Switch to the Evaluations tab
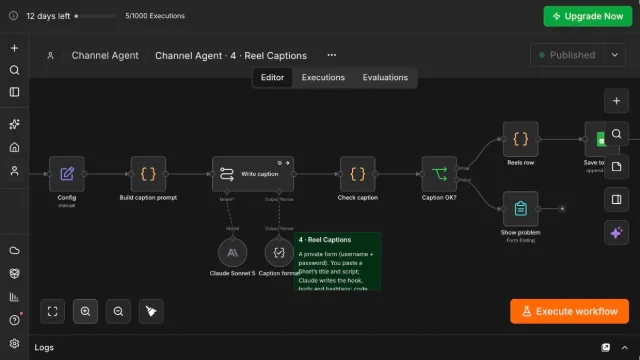The width and height of the screenshot is (640, 360). (x=385, y=78)
